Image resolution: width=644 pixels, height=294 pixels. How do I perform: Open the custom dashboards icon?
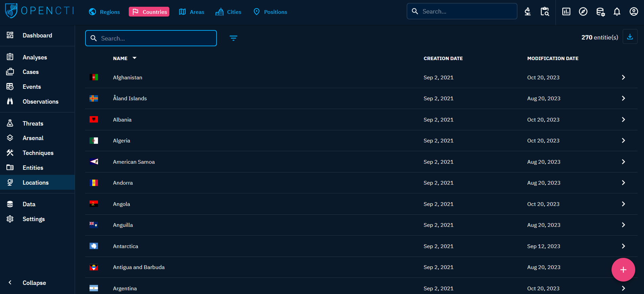coord(566,12)
